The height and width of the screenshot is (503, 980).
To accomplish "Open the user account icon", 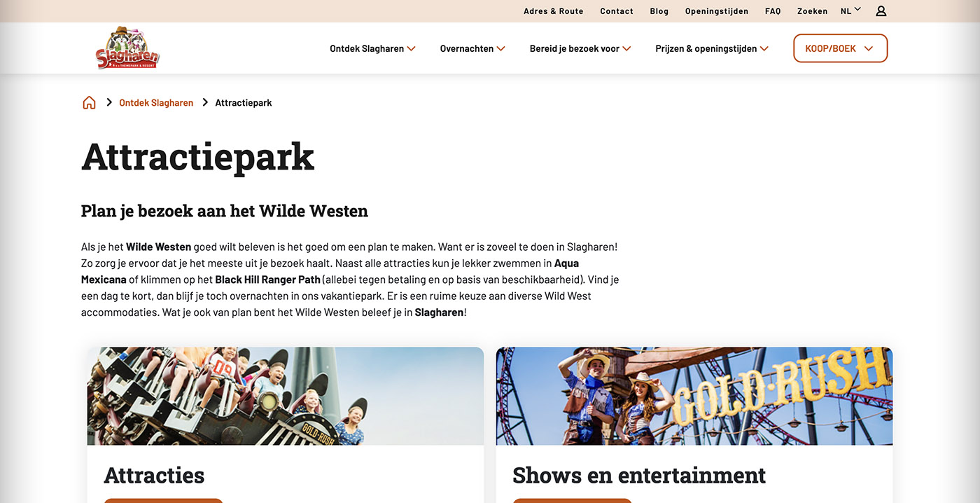I will (x=881, y=11).
